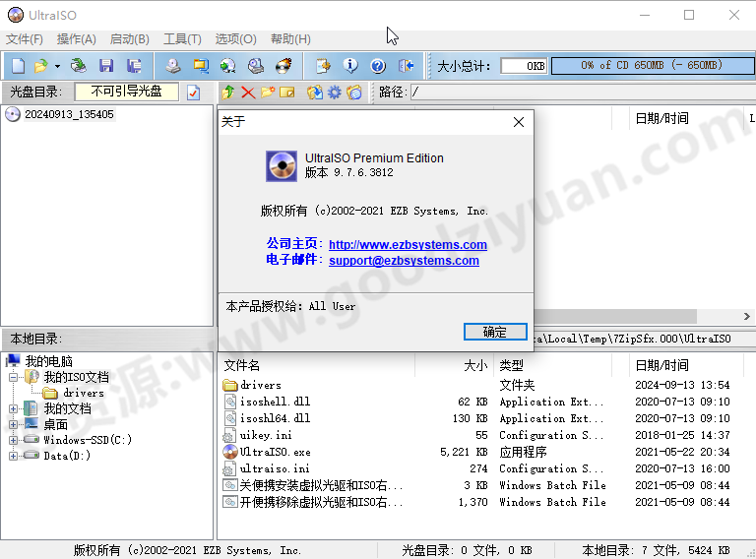Click the CD 650MB capacity bar
Viewport: 756px width, 559px height.
tap(653, 66)
